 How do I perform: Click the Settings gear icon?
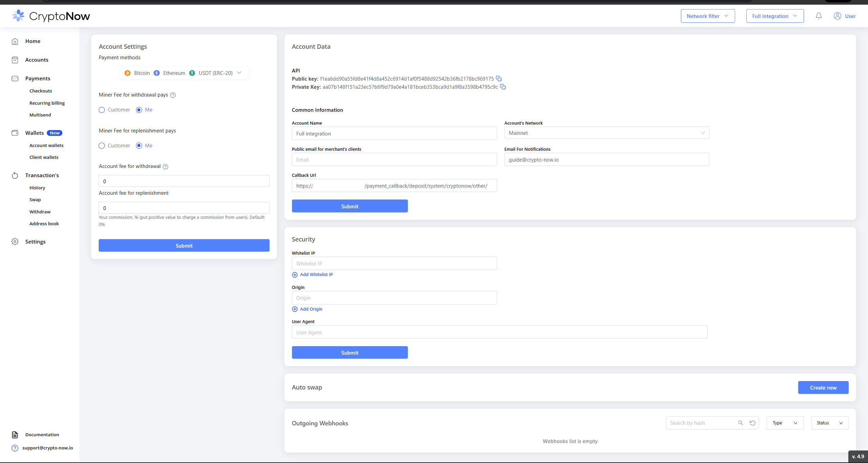coord(15,241)
